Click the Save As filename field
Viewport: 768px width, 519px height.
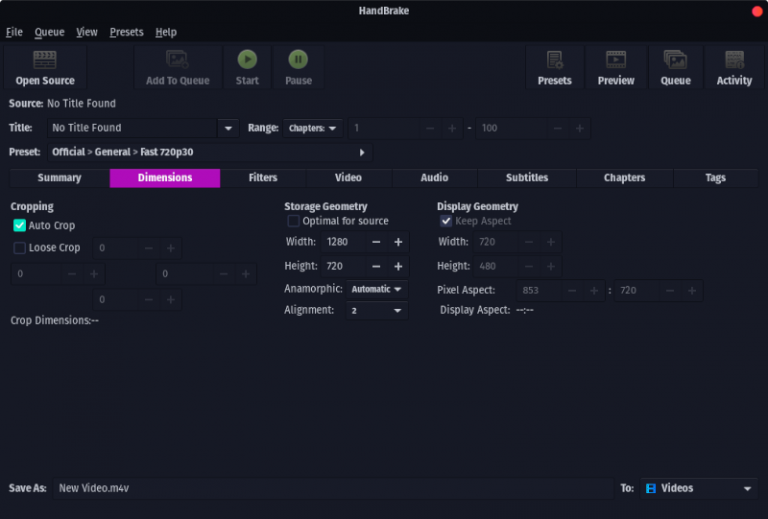[330, 488]
